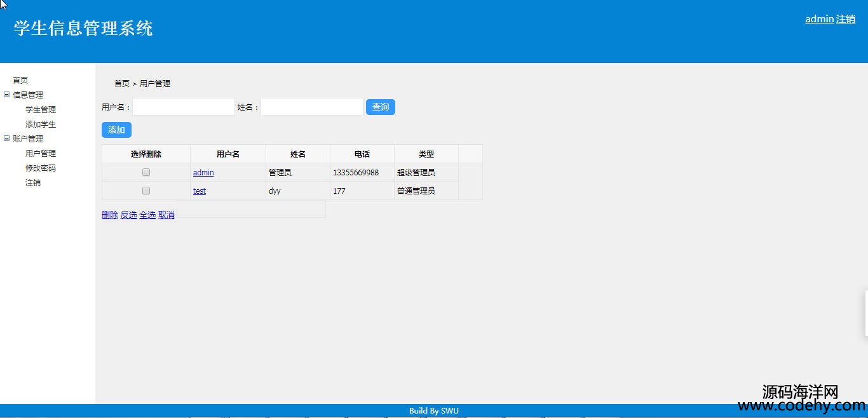Click the 注销 link in the top header
The width and height of the screenshot is (868, 418).
click(845, 19)
